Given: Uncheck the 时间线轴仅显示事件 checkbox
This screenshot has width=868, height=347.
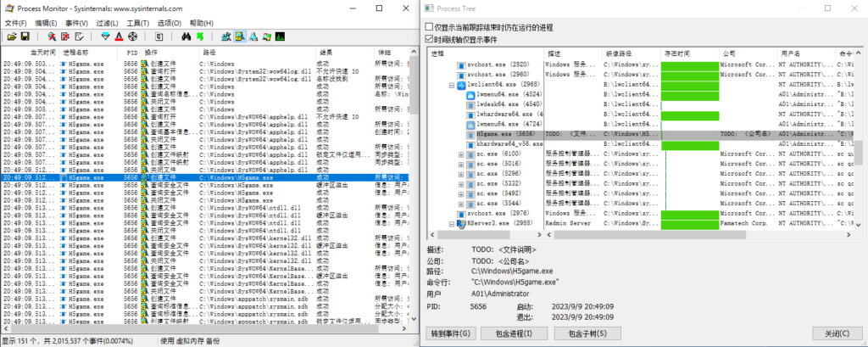Looking at the screenshot, I should click(429, 39).
